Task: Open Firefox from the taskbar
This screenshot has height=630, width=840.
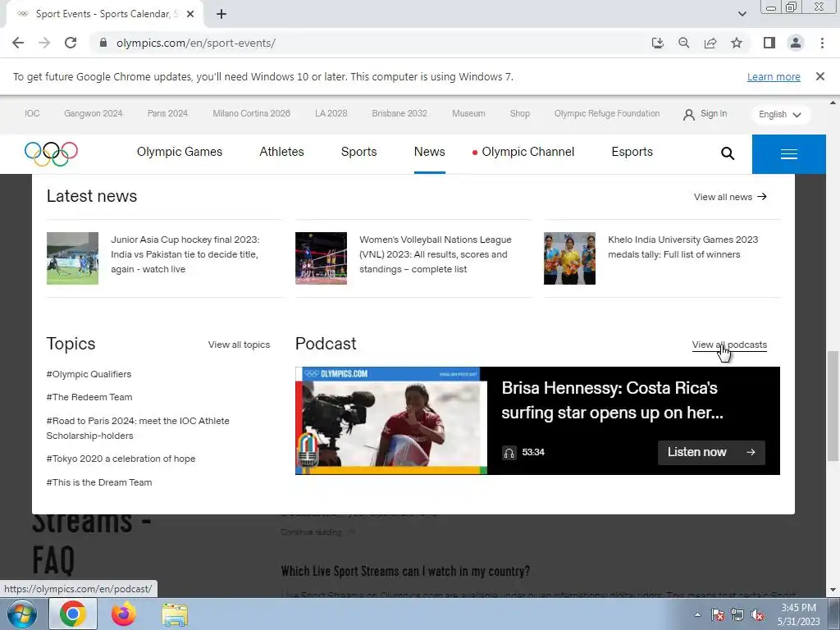Action: 124,614
